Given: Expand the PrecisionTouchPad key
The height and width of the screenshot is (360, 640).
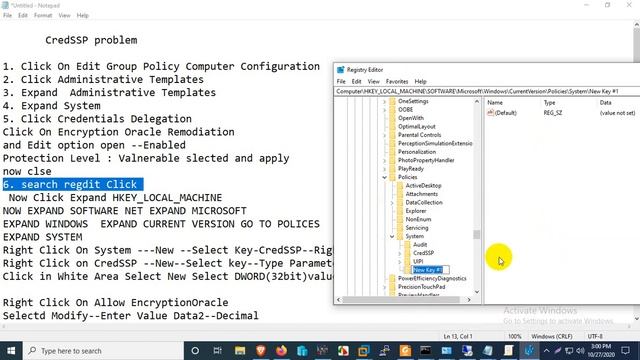Looking at the screenshot, I should pos(384,287).
